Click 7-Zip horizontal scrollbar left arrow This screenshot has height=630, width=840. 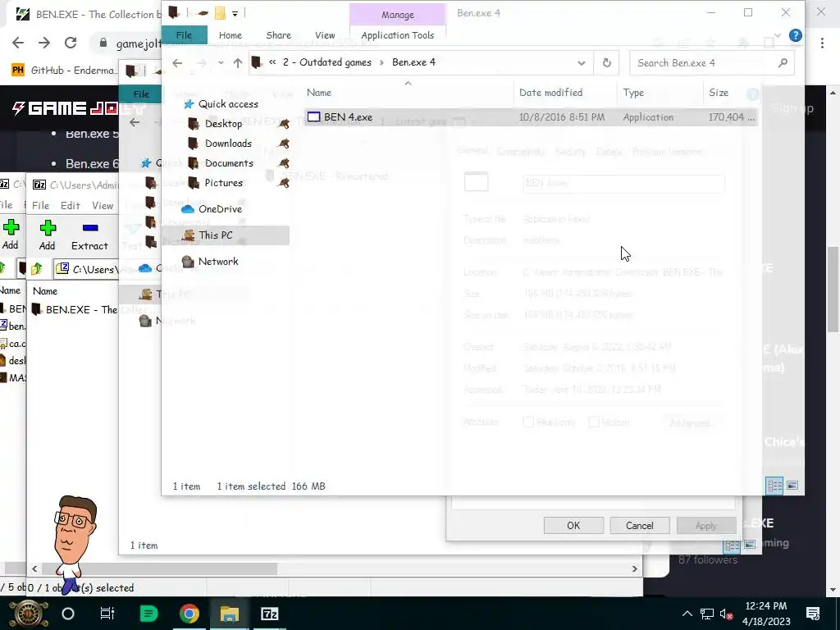pyautogui.click(x=34, y=568)
